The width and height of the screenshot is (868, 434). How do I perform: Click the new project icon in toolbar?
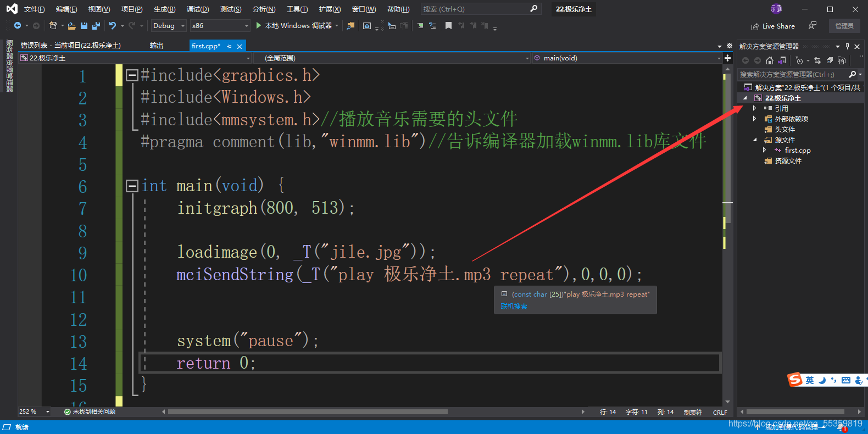coord(53,26)
